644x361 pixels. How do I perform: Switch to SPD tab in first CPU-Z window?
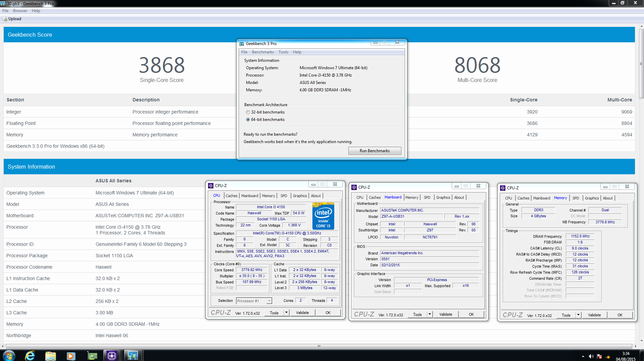coord(284,196)
